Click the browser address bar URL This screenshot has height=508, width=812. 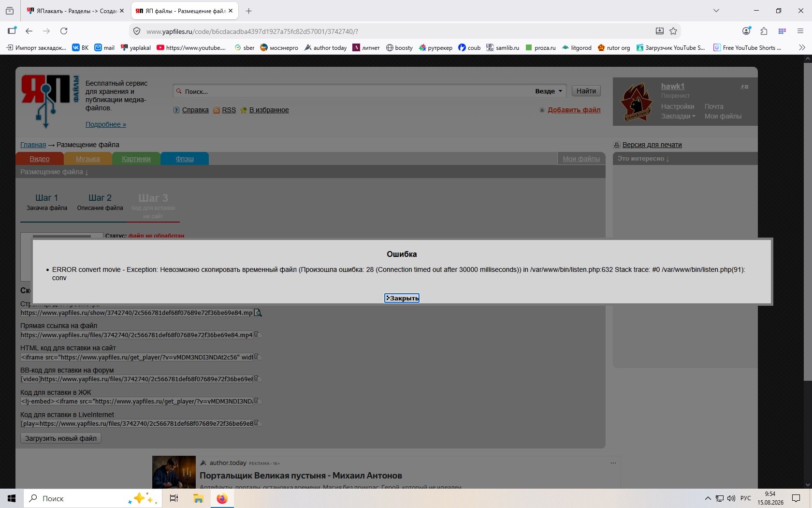point(252,31)
